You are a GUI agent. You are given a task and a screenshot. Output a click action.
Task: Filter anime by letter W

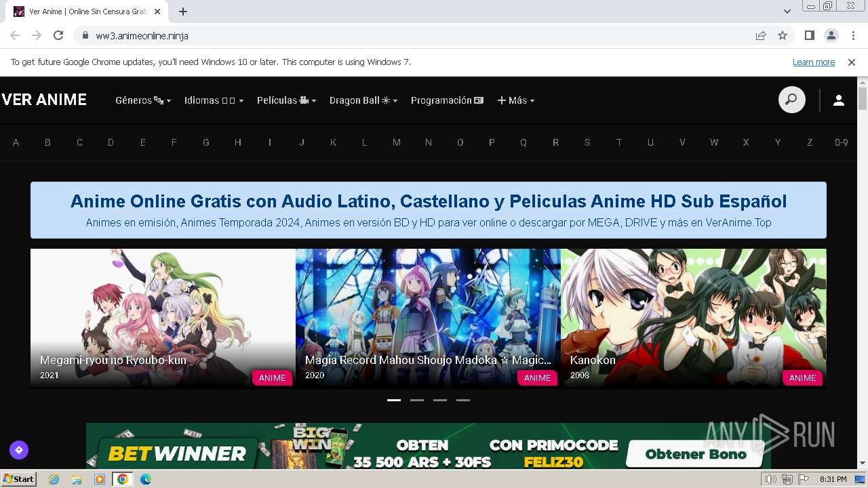[x=714, y=142]
